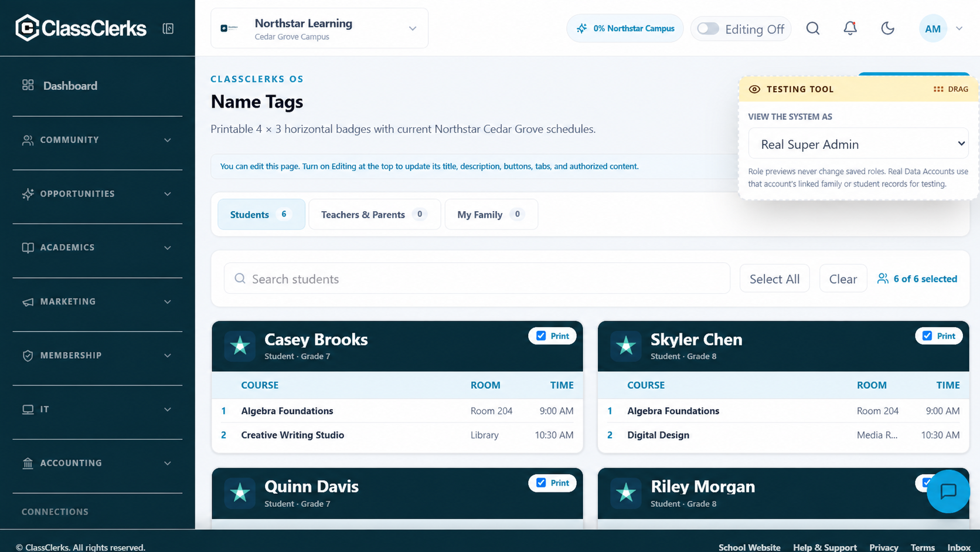The height and width of the screenshot is (552, 980).
Task: Click the Testing Tool drag handle
Action: [x=951, y=89]
